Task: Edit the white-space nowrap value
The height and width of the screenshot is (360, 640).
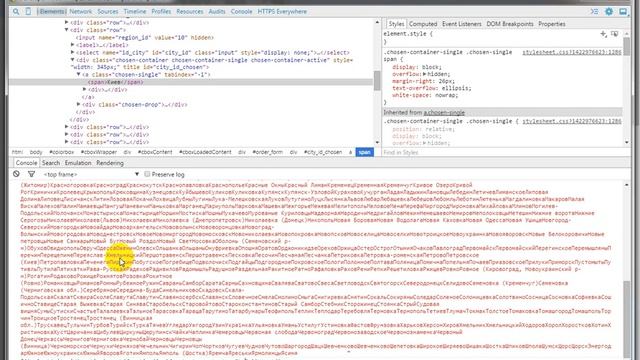Action: (447, 95)
